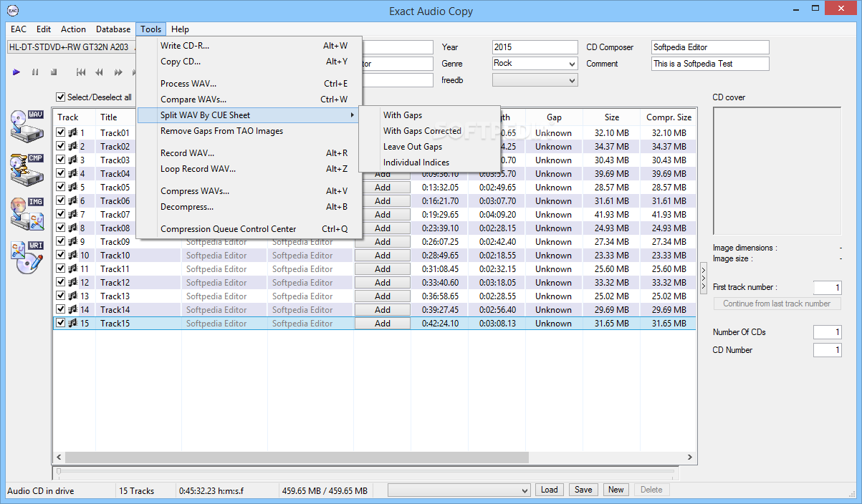This screenshot has height=504, width=862.
Task: Open the Genre dropdown showing Rock
Action: point(535,64)
